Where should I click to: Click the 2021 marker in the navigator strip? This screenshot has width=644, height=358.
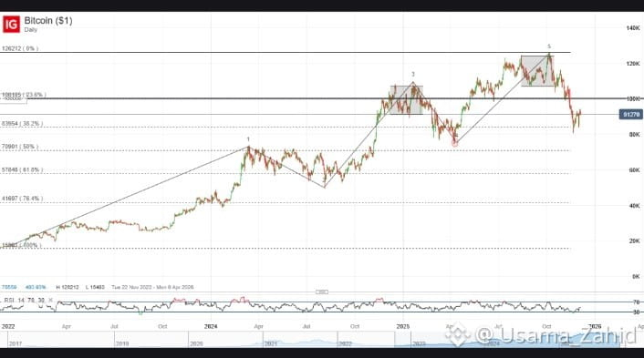pos(270,343)
